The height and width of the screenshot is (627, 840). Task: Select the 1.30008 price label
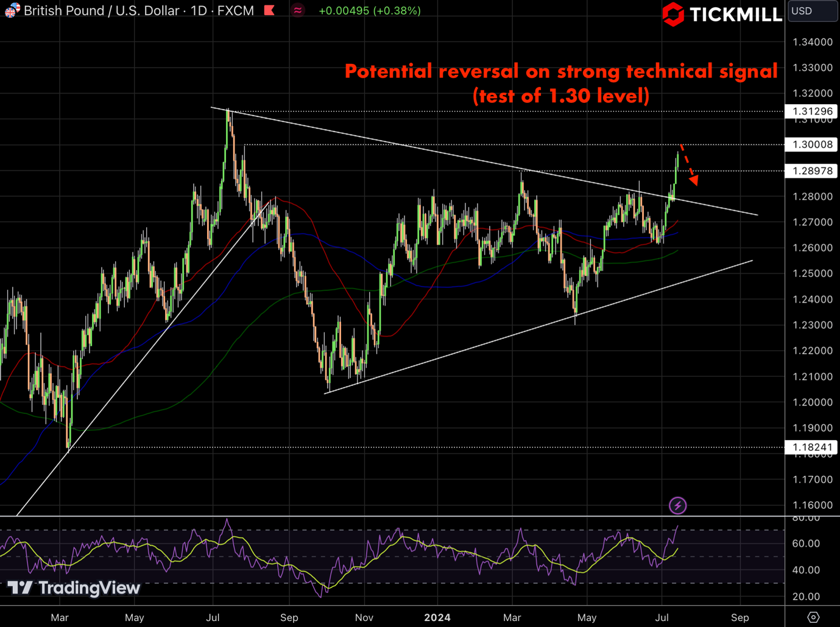click(x=811, y=144)
